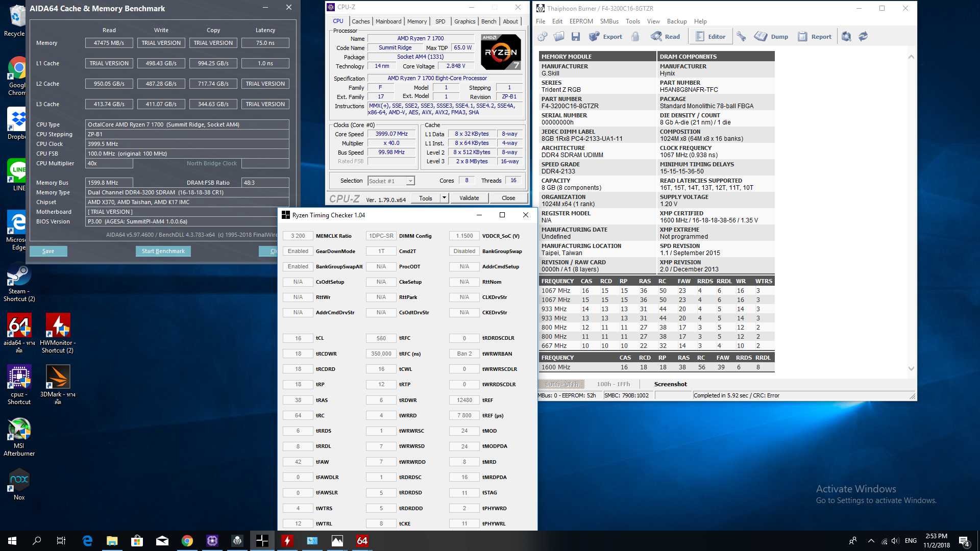Switch to the Graphics tab in CPU-Z

pos(464,21)
